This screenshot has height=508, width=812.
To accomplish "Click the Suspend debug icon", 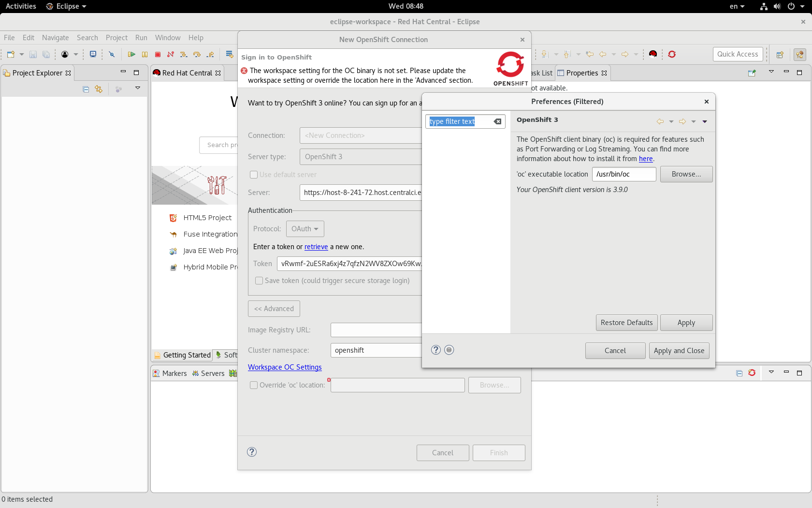I will 145,54.
